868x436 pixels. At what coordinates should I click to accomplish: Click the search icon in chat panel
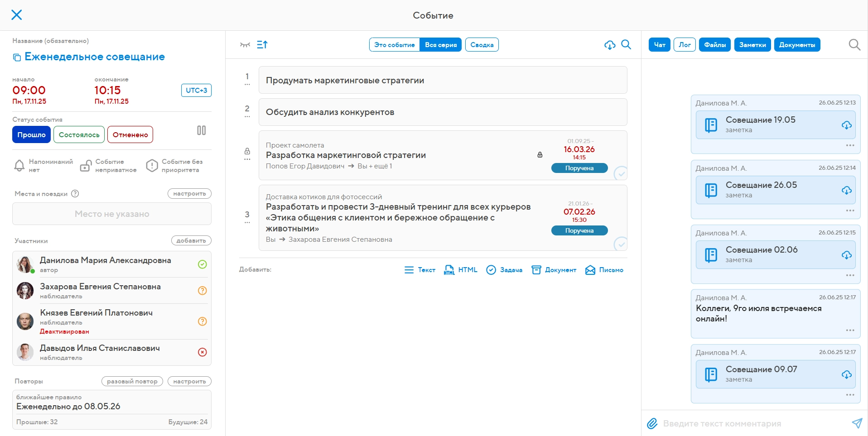tap(854, 44)
